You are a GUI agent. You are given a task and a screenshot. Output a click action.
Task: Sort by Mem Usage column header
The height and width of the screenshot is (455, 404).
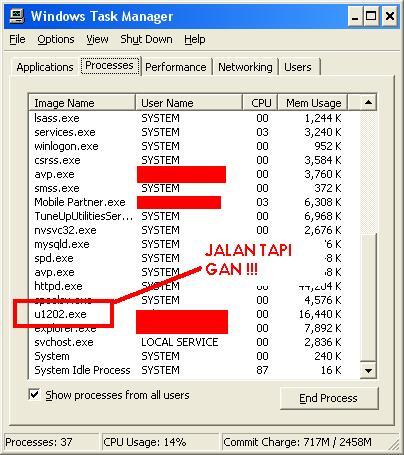click(313, 103)
